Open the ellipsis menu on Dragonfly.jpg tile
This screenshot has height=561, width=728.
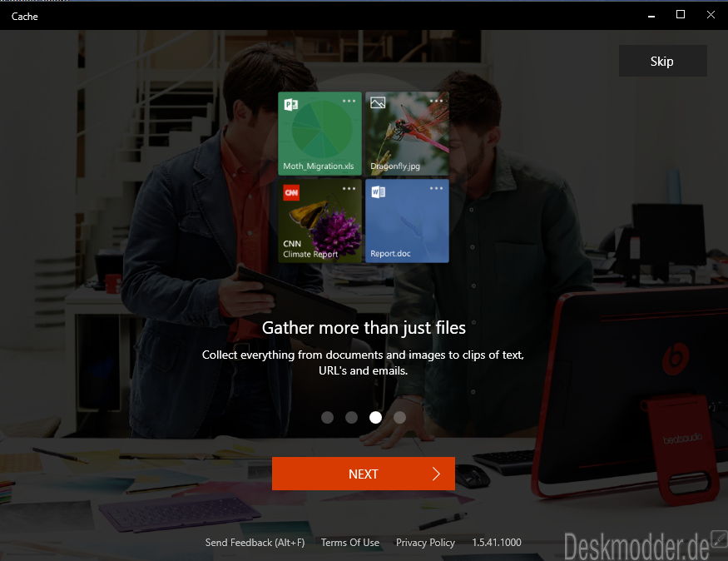point(437,101)
